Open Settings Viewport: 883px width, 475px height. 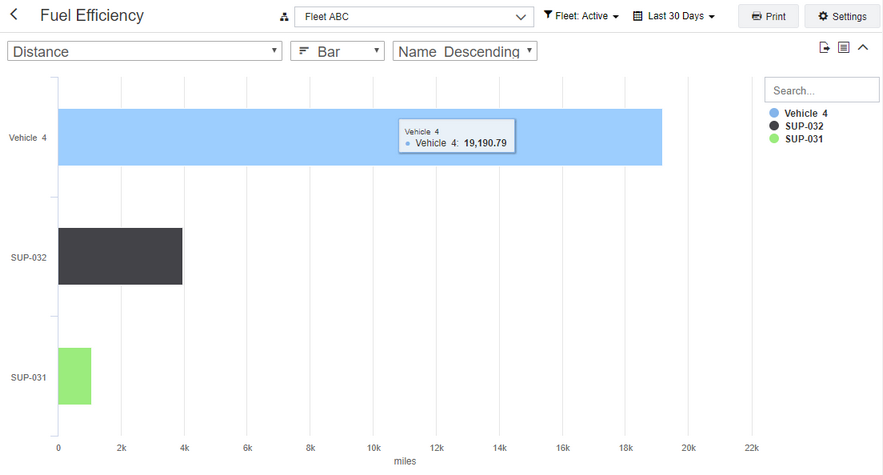842,16
